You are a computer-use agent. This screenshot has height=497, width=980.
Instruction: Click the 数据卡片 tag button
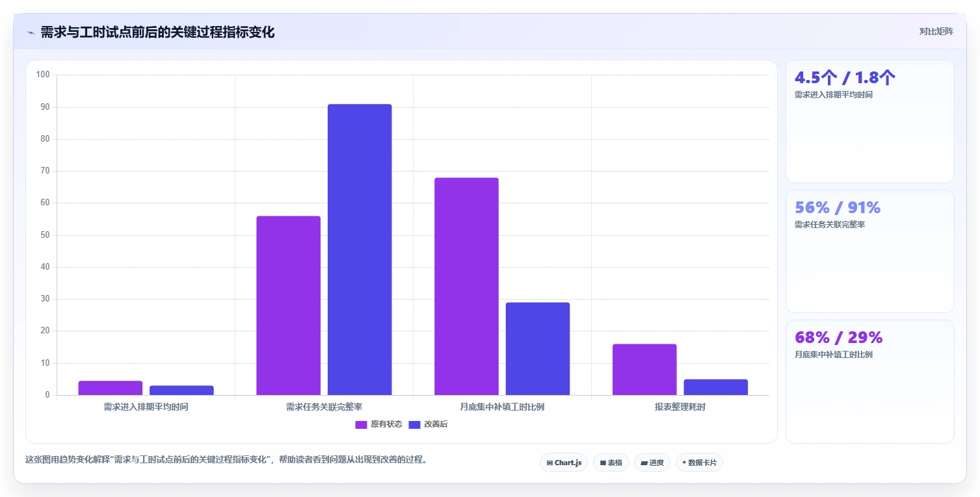click(x=699, y=463)
